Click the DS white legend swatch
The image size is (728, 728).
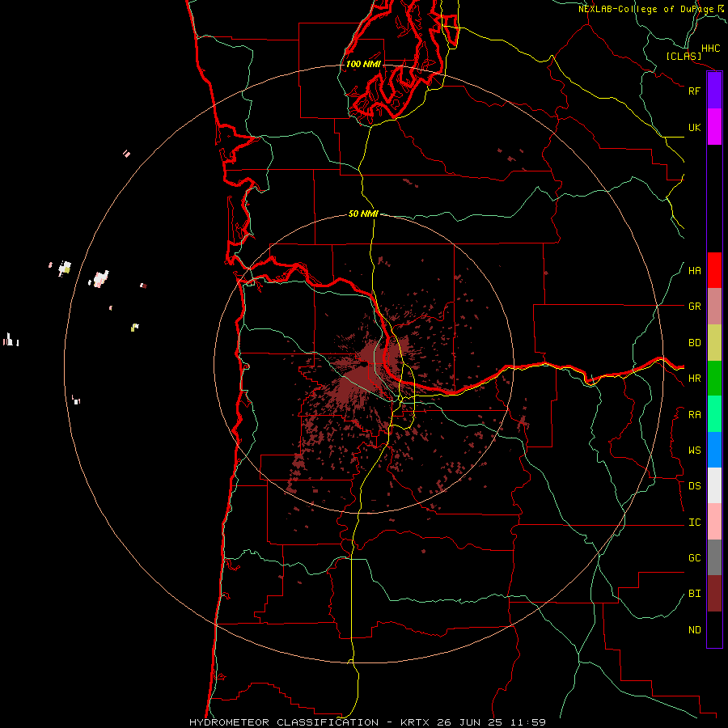click(x=714, y=485)
